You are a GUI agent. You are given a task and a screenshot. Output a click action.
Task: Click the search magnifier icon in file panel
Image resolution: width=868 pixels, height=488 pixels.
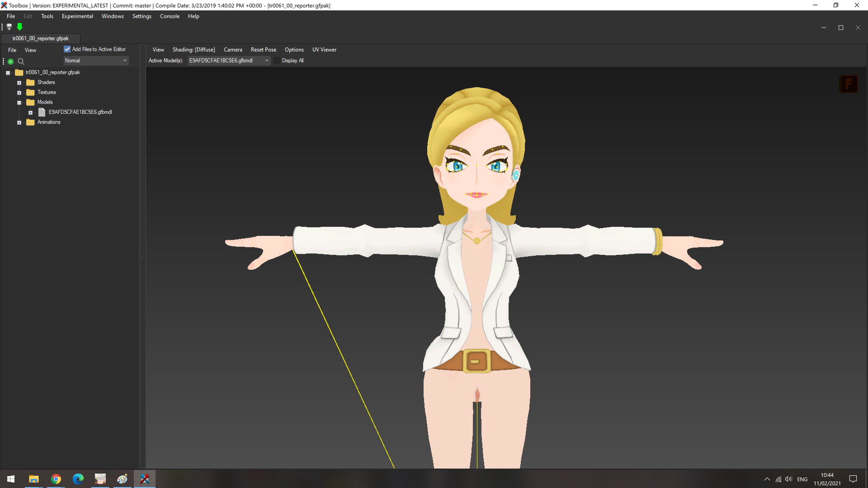coord(21,61)
